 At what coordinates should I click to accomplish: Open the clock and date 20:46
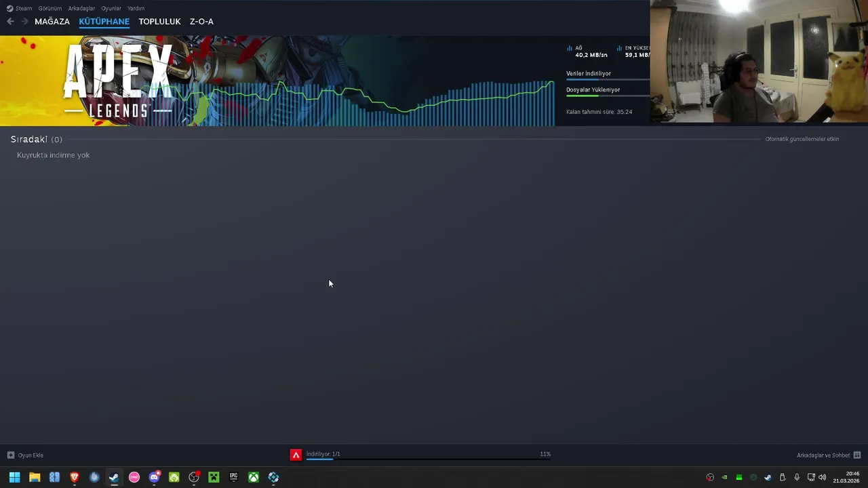tap(846, 477)
